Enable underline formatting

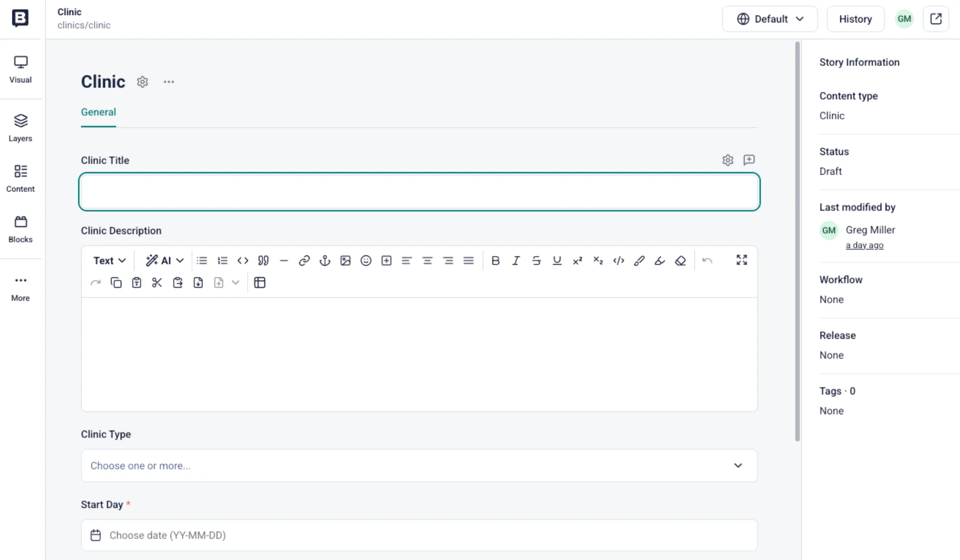(557, 260)
